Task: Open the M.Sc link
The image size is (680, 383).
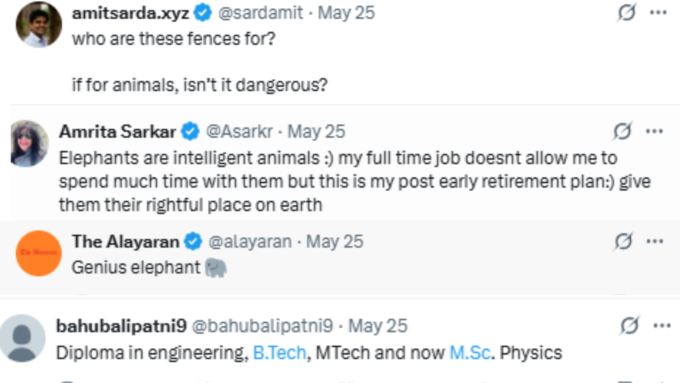Action: point(470,353)
